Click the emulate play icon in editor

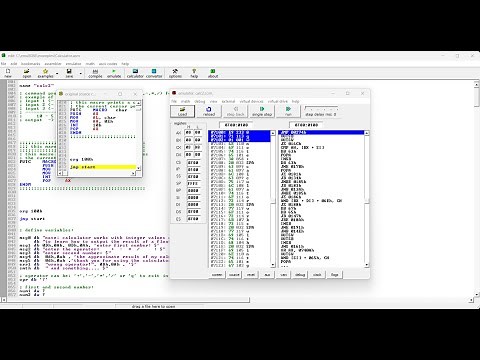[114, 73]
